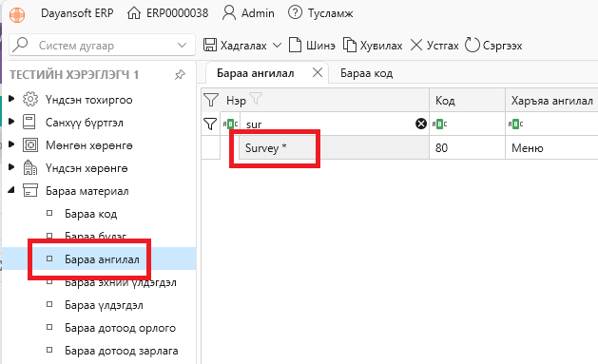598x364 pixels.
Task: Click the Сэргээх button label
Action: (x=502, y=46)
